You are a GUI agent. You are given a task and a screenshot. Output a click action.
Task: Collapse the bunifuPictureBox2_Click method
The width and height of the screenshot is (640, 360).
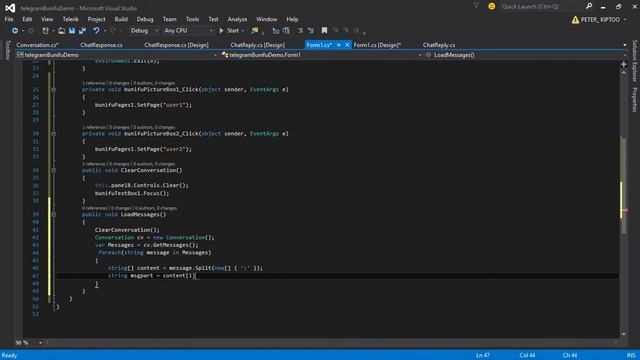click(53, 134)
